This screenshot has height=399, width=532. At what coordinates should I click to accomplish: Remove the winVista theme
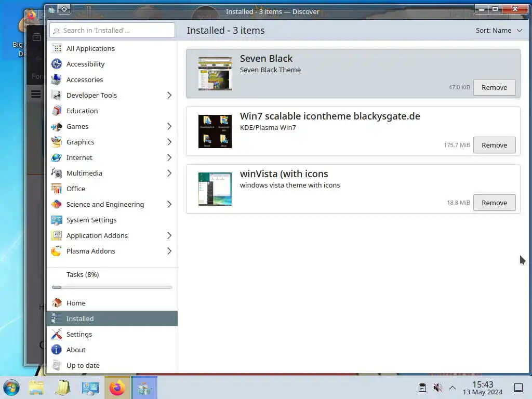pos(495,203)
